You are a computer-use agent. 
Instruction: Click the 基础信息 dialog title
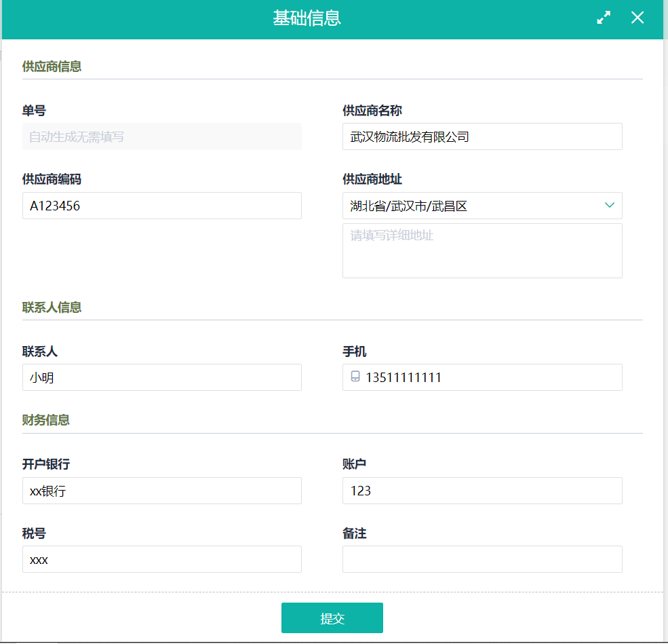(307, 18)
